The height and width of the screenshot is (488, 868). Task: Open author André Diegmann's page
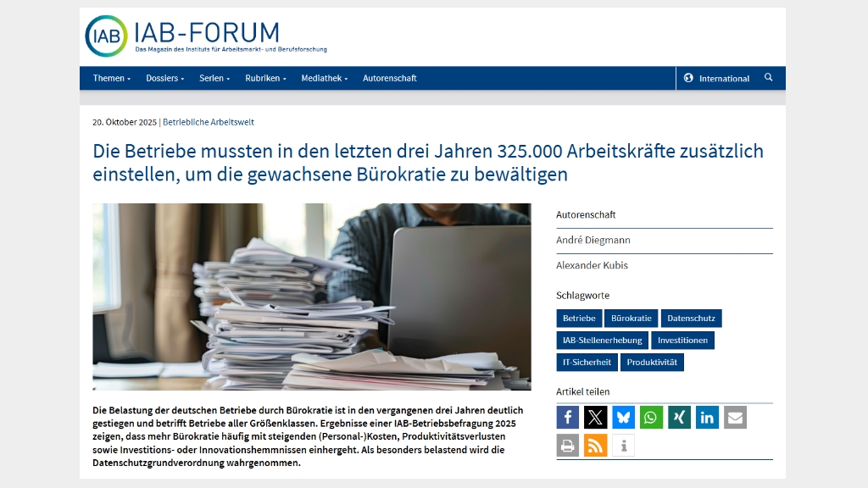coord(593,241)
